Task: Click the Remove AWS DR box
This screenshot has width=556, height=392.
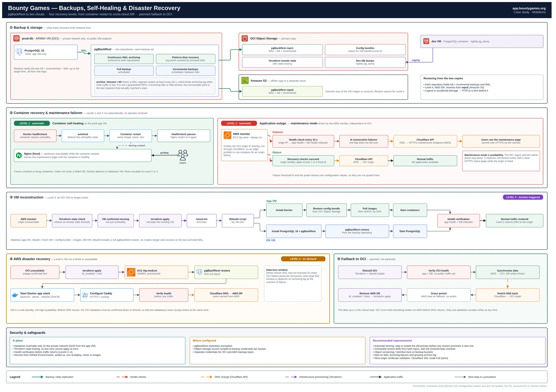Action: coord(370,295)
